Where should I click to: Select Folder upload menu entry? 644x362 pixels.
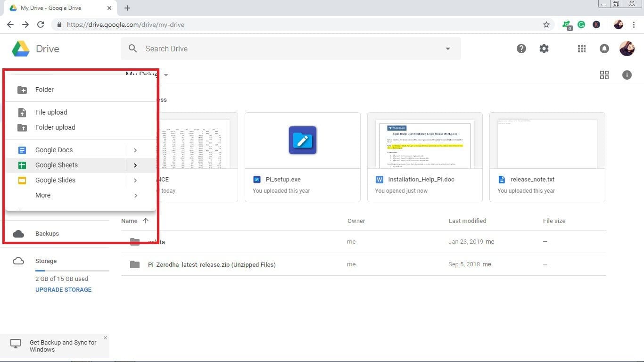coord(80,127)
